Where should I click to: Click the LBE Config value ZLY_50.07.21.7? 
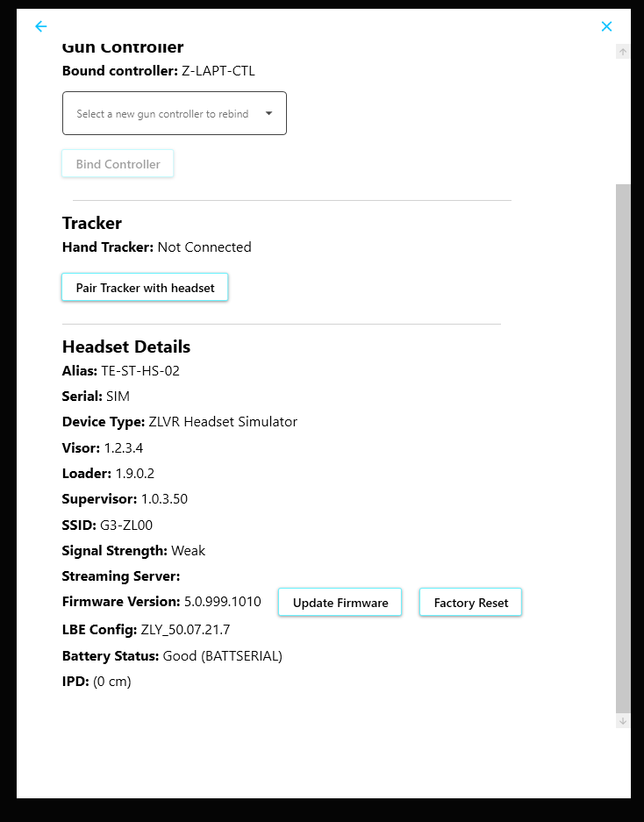pos(185,630)
